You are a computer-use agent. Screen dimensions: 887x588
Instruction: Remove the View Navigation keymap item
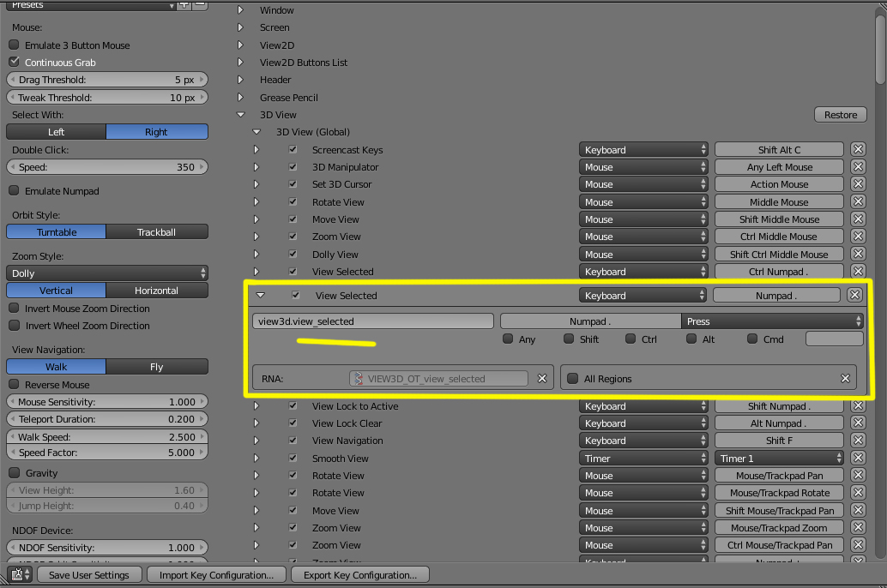point(858,441)
